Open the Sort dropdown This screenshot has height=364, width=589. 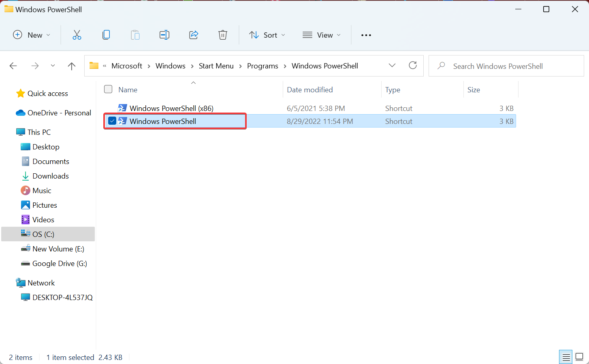coord(267,35)
